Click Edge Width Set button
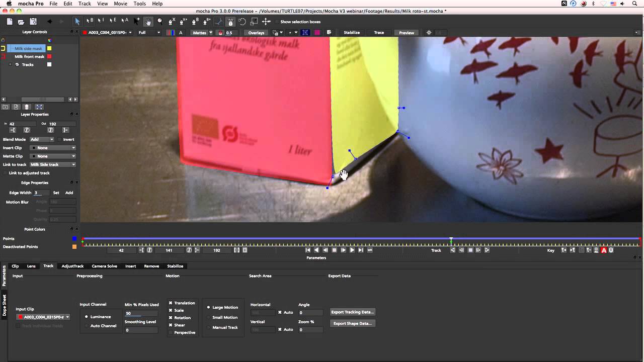The image size is (644, 362). click(x=56, y=193)
